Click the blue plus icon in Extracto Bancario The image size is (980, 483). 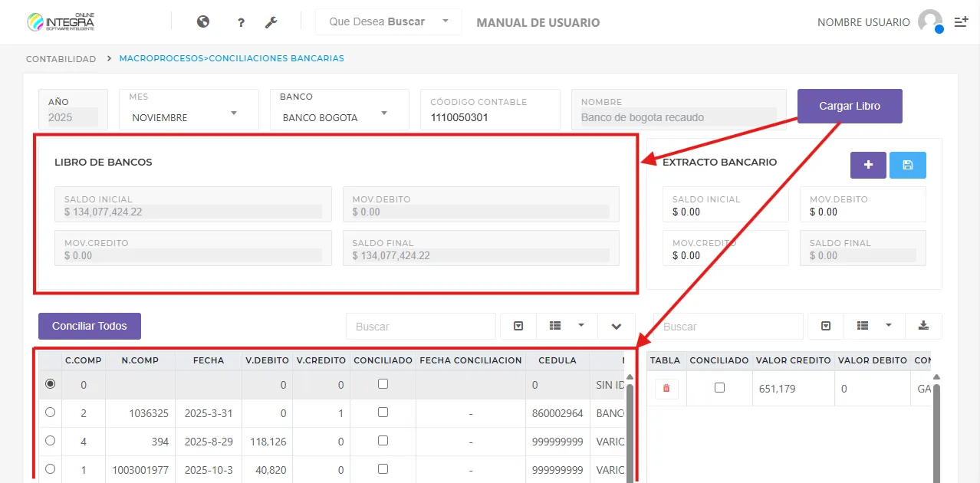pos(867,164)
